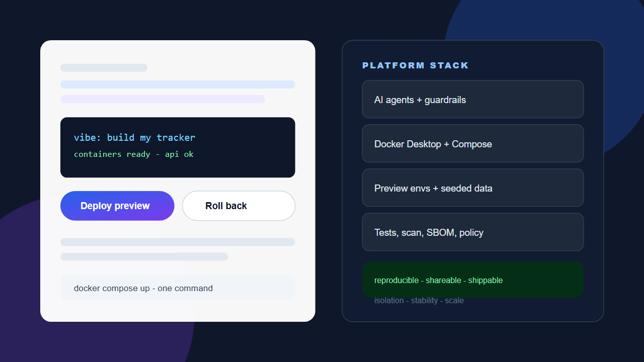
Task: Click 'containers ready - api ok' status text
Action: click(x=133, y=154)
